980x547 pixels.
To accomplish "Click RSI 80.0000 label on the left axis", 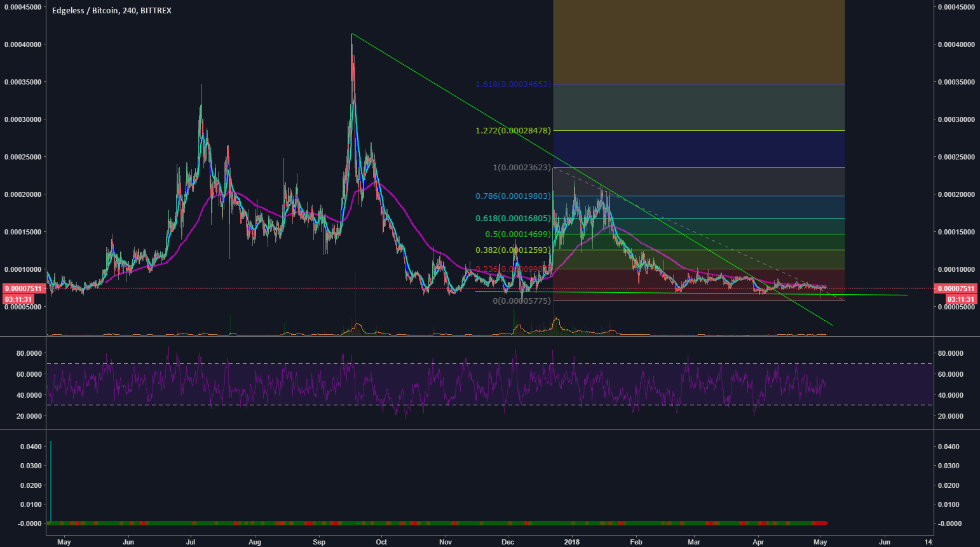I will click(29, 353).
